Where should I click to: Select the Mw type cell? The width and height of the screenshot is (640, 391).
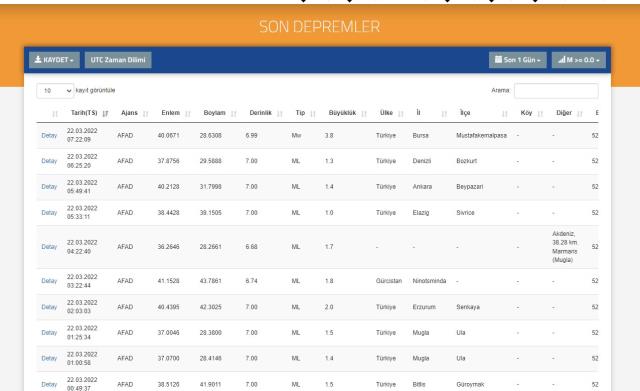click(296, 136)
